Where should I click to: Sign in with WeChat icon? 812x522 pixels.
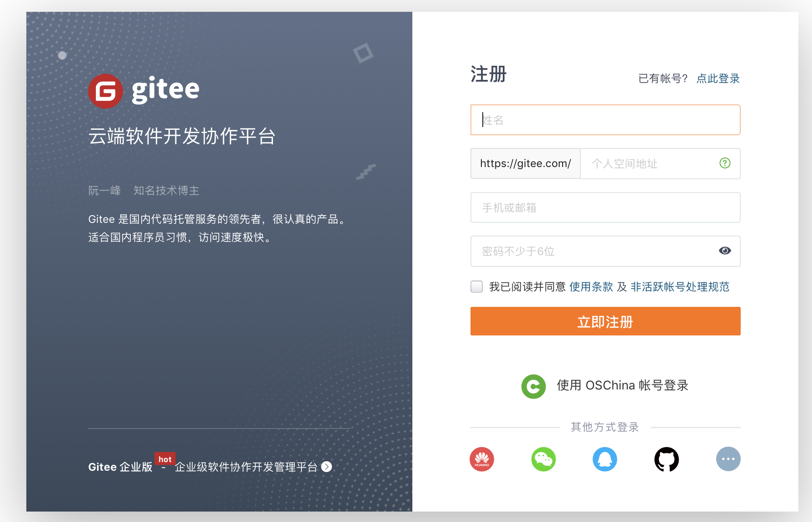pyautogui.click(x=544, y=459)
